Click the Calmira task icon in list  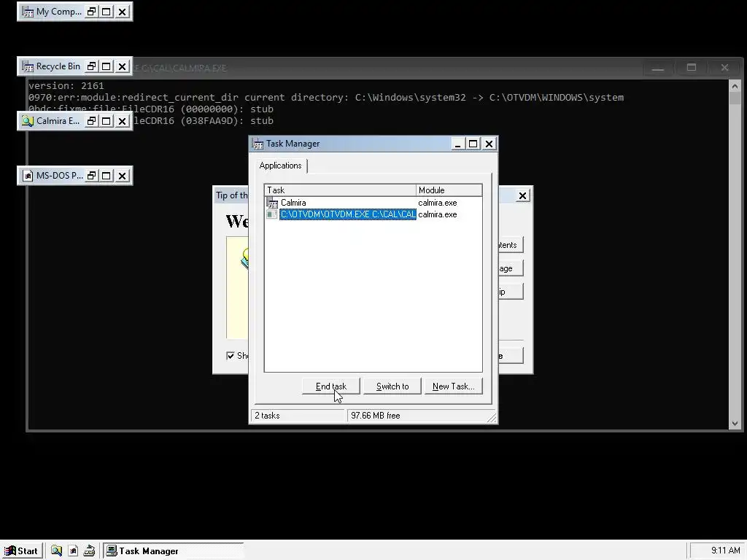point(272,203)
